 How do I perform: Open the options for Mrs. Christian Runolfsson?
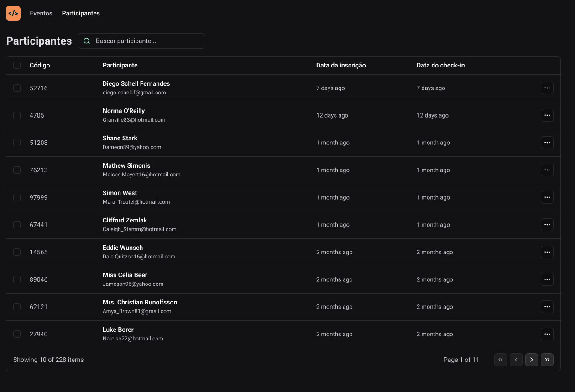pos(547,307)
